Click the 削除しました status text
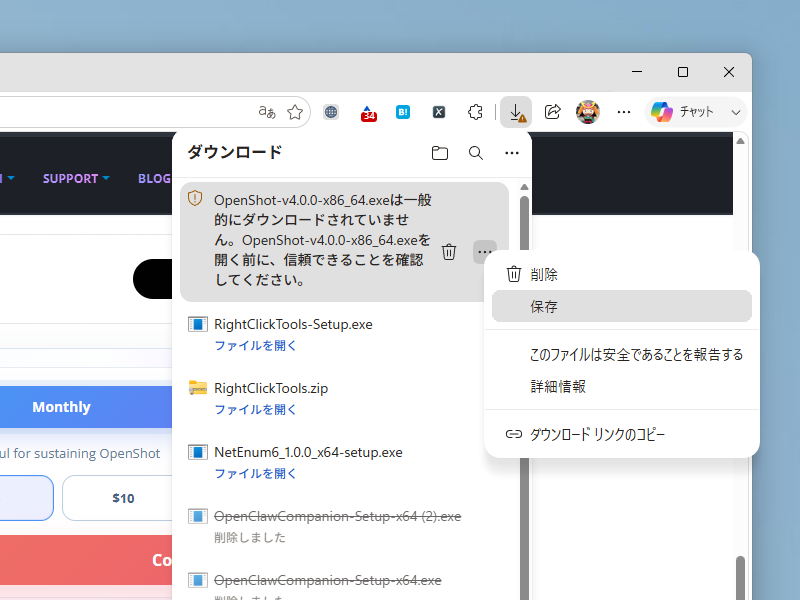This screenshot has height=600, width=800. coord(250,537)
